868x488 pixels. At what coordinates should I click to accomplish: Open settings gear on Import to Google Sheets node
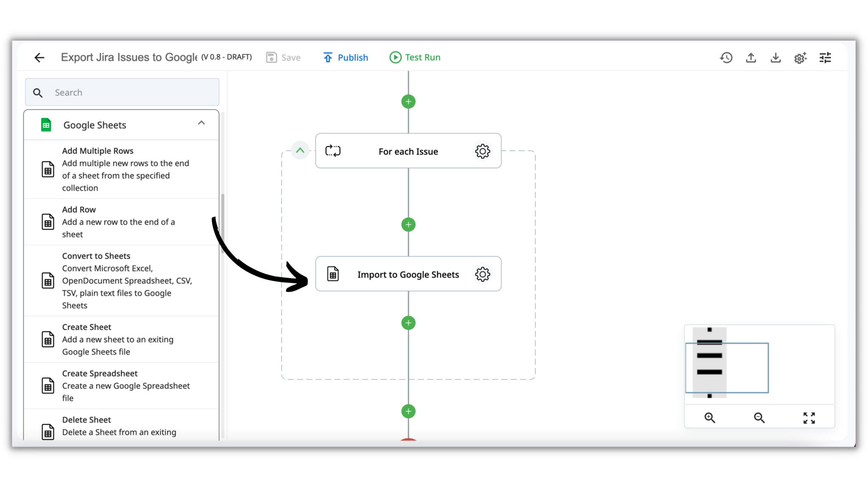[x=482, y=274]
